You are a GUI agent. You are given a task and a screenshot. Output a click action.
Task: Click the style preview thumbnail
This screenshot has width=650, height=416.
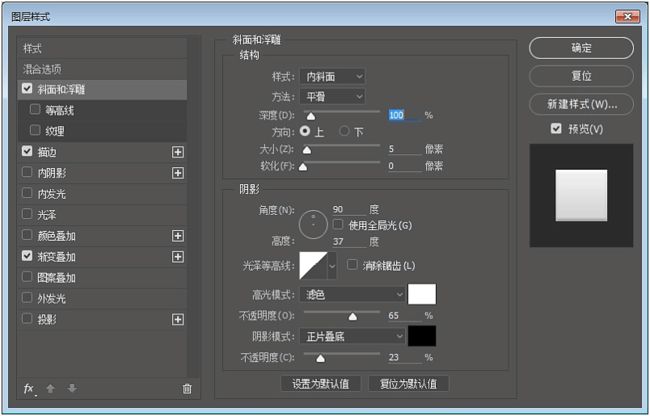[581, 195]
